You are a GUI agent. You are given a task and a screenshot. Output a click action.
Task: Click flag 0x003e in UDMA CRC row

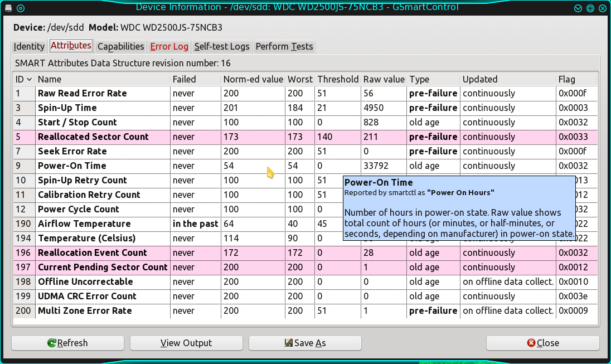click(573, 296)
